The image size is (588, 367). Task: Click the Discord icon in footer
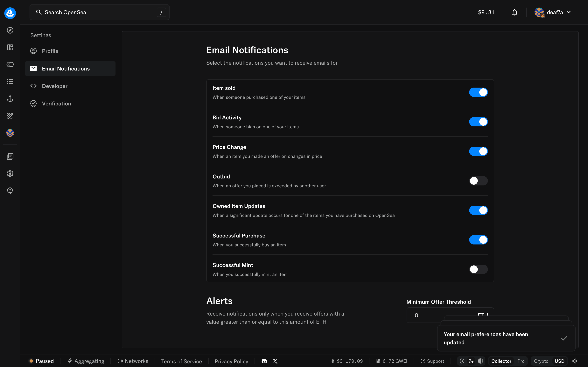click(x=264, y=361)
